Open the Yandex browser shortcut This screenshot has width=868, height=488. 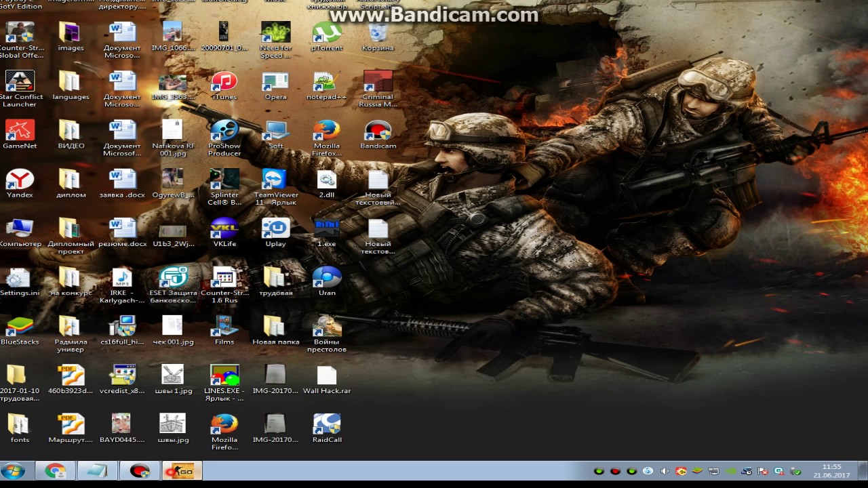pyautogui.click(x=20, y=183)
